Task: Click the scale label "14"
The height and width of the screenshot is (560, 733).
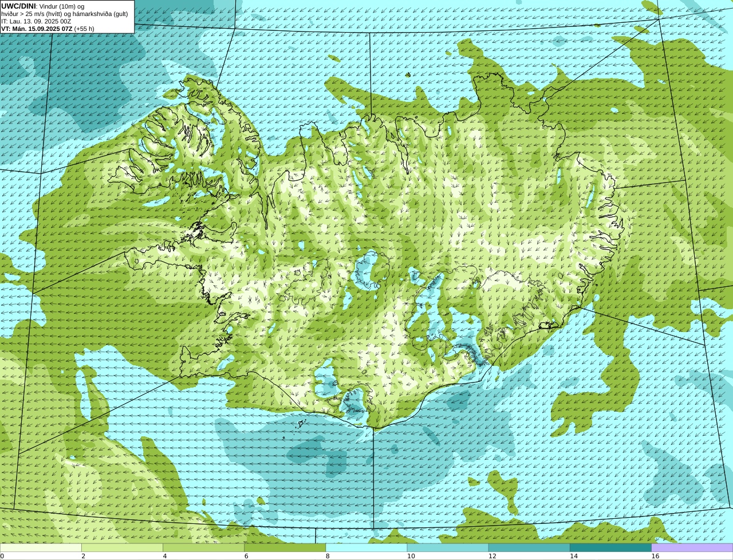Action: pos(574,556)
